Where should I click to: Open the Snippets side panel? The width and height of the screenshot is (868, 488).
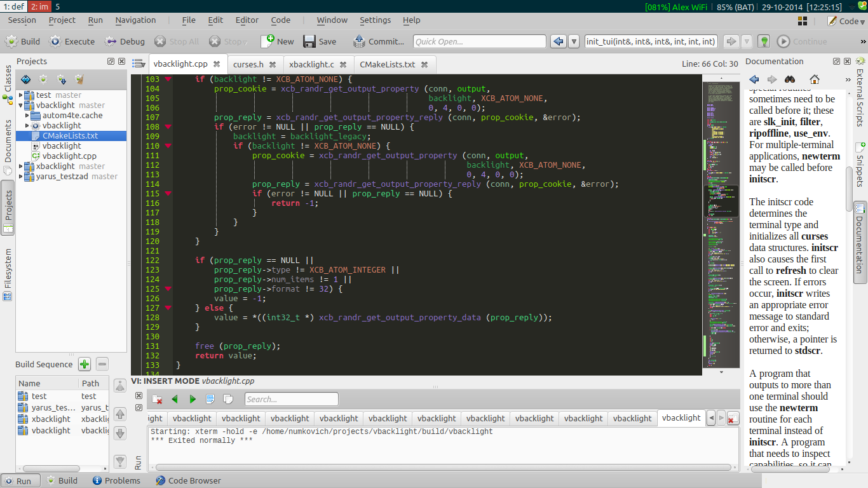click(x=860, y=165)
